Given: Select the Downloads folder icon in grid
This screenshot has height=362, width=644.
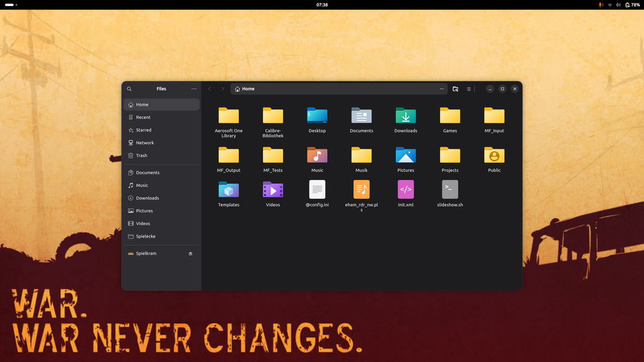Looking at the screenshot, I should [406, 116].
